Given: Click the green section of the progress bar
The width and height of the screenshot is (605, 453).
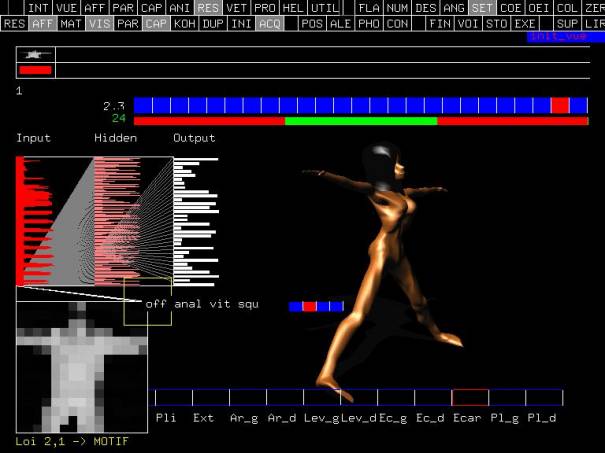Looking at the screenshot, I should click(x=360, y=121).
